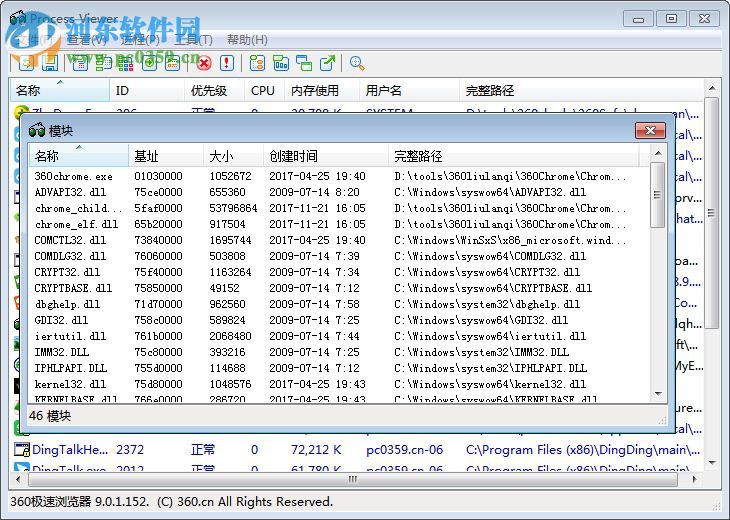Click the size value 53796864

point(233,208)
